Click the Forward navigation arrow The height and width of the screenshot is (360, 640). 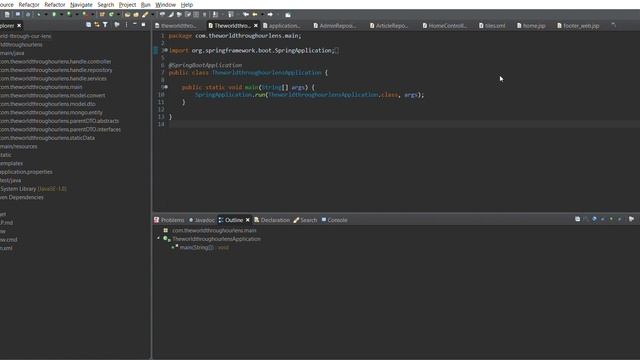[270, 14]
